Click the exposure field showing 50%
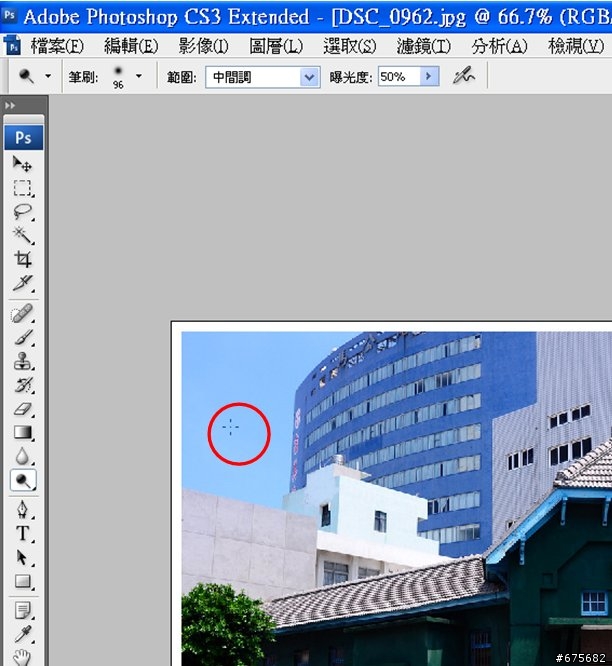This screenshot has height=666, width=612. coord(399,76)
